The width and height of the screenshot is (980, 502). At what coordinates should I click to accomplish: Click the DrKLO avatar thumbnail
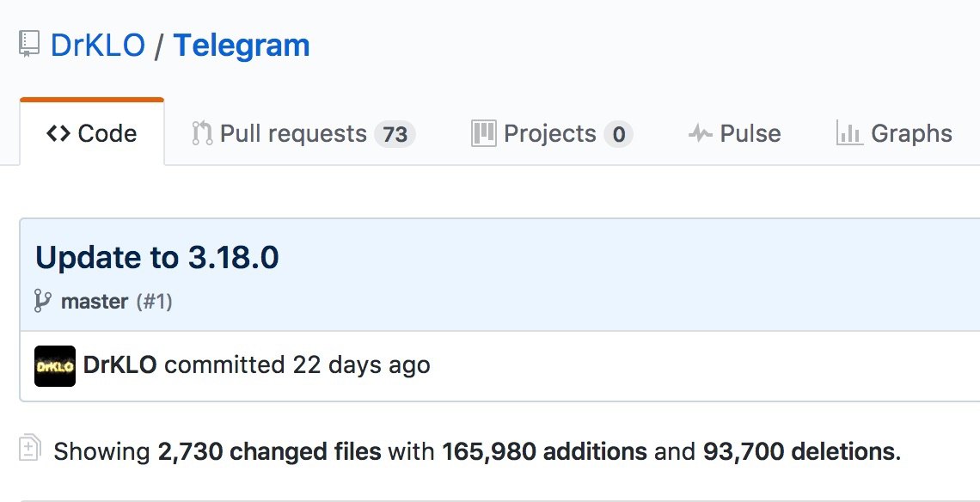coord(55,366)
